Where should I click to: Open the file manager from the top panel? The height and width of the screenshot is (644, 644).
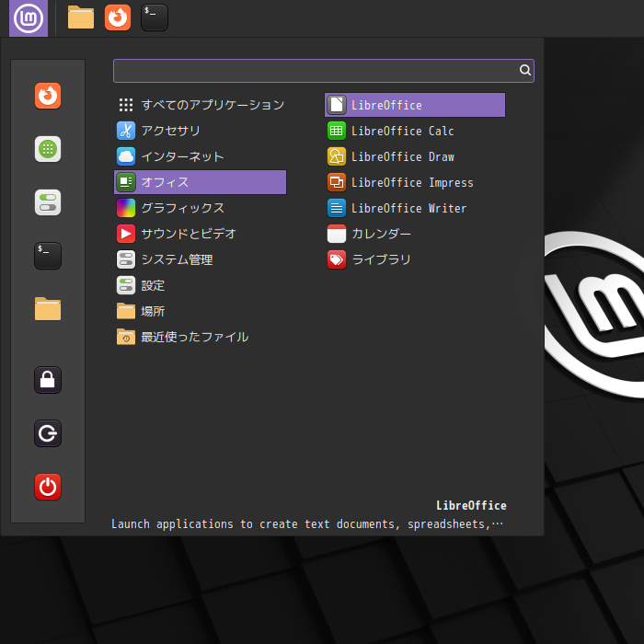(x=81, y=17)
